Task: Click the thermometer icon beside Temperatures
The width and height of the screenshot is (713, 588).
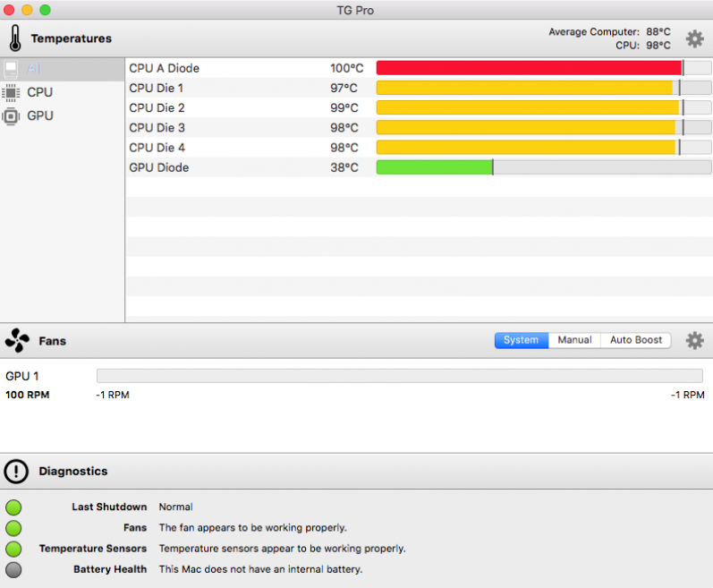Action: pos(15,38)
